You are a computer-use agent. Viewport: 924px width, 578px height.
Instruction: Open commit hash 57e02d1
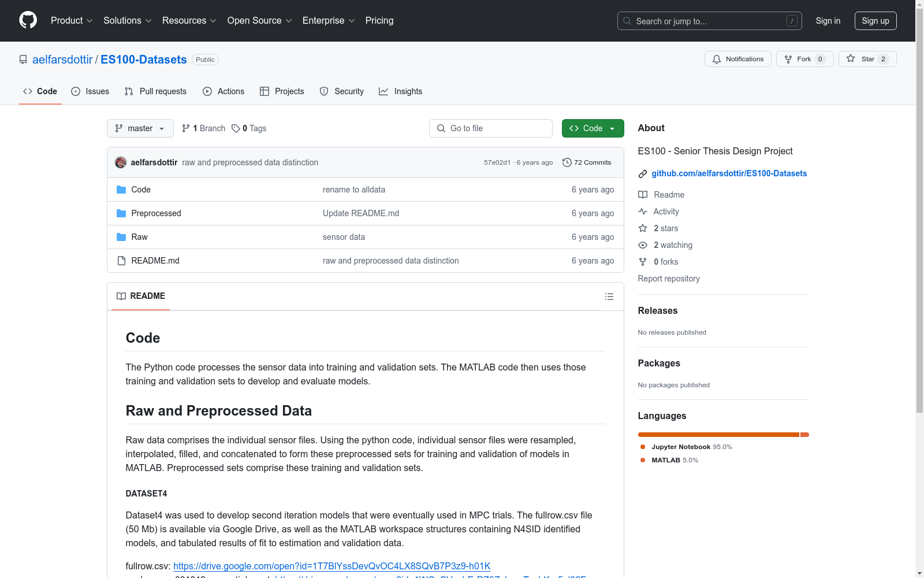(497, 162)
